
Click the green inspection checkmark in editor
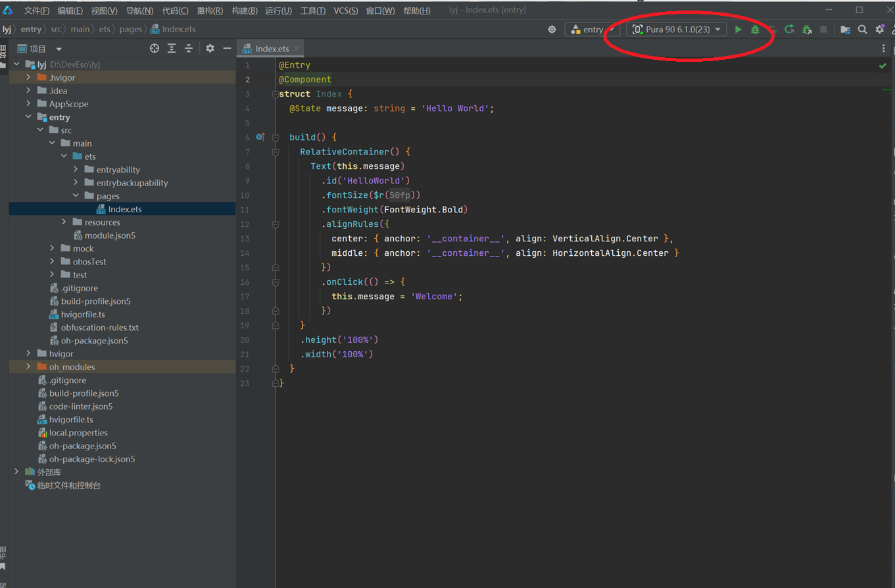(x=883, y=66)
